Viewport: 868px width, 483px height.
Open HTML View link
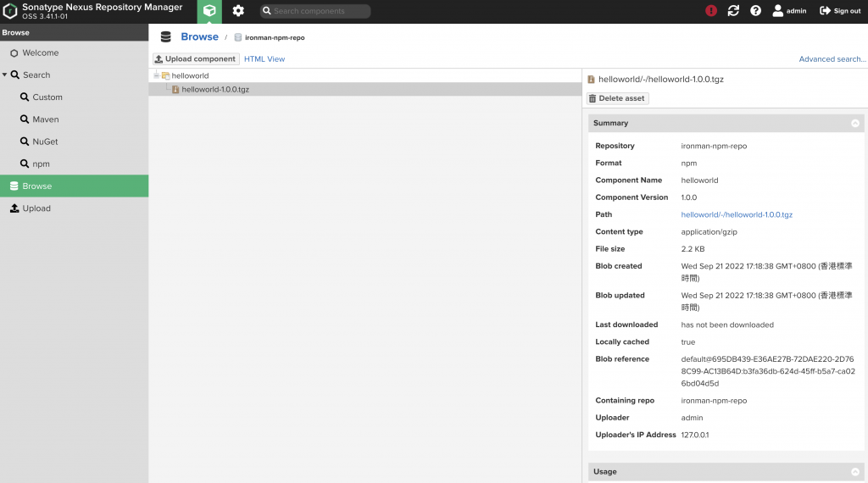pos(264,58)
